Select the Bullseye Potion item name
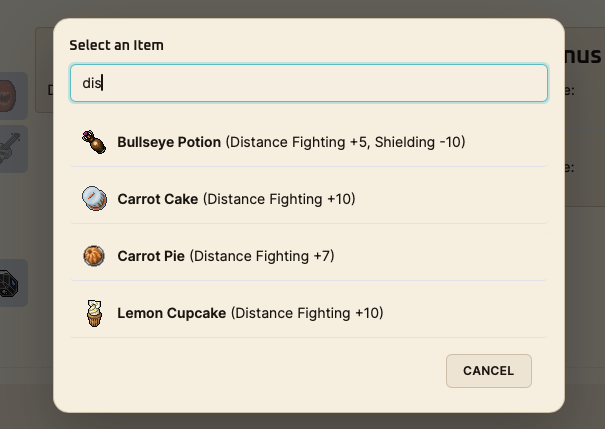This screenshot has width=605, height=429. point(169,142)
